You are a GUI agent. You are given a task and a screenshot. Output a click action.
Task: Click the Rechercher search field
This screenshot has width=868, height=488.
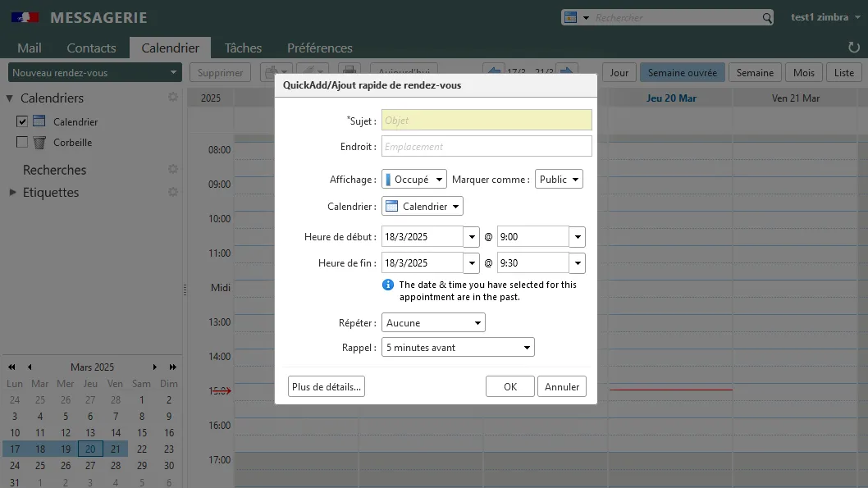(677, 18)
